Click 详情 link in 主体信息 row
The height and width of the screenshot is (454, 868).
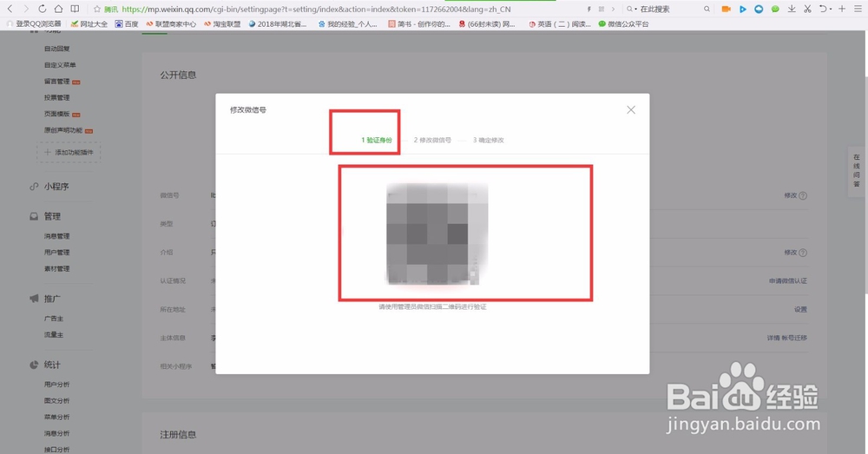[773, 338]
